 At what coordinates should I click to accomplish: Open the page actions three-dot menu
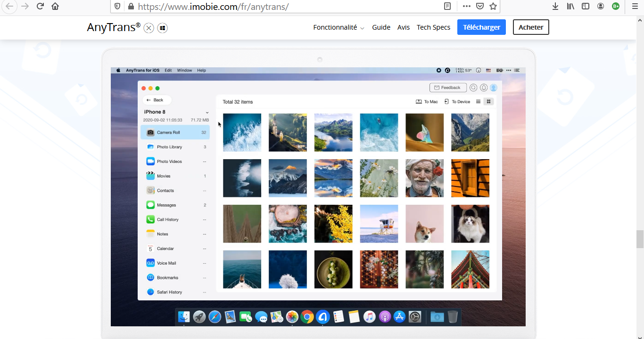[467, 6]
